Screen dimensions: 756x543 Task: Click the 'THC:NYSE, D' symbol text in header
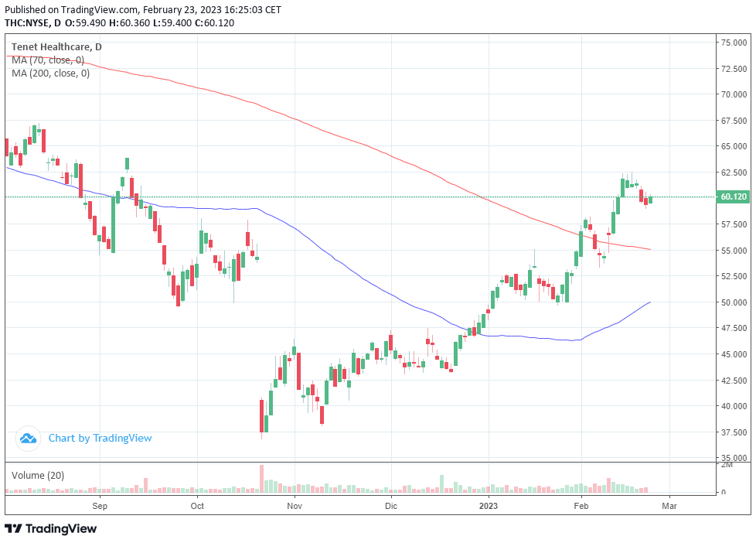32,23
